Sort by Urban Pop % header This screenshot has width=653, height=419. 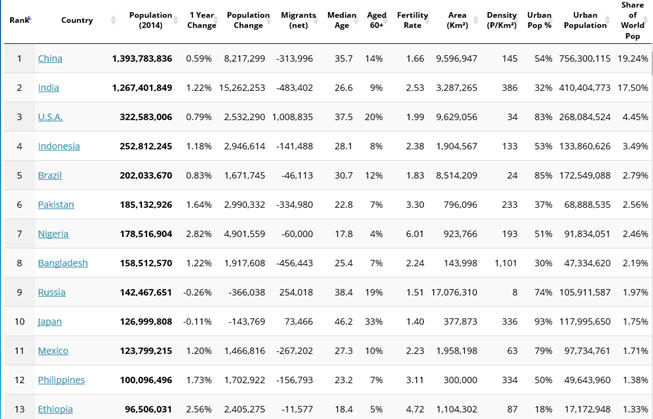pos(539,20)
